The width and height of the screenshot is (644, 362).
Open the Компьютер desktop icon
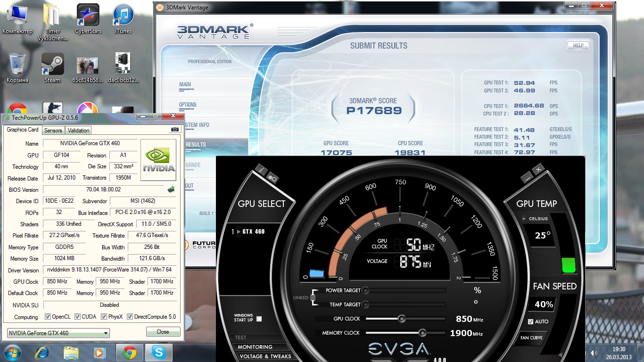pyautogui.click(x=17, y=19)
